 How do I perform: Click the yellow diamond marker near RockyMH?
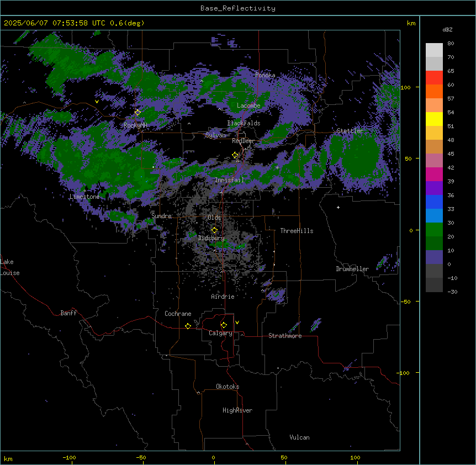point(137,113)
